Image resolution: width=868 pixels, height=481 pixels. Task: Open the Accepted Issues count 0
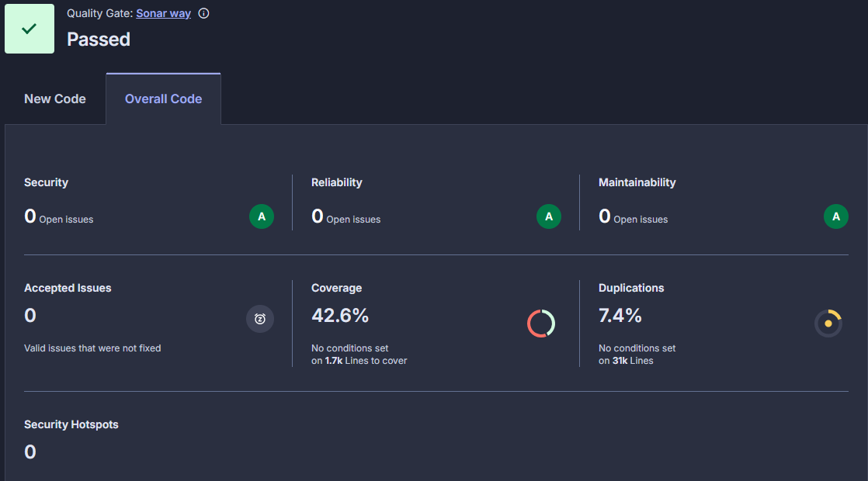(30, 316)
